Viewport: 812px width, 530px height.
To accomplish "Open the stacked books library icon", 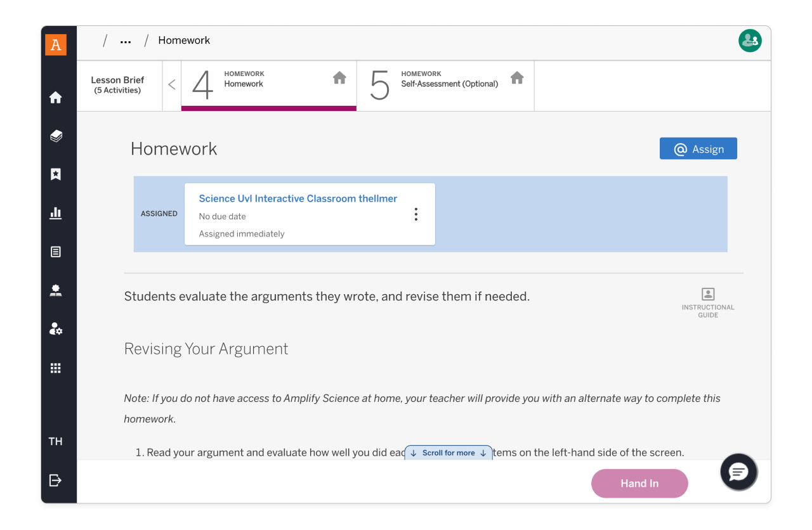I will point(56,136).
